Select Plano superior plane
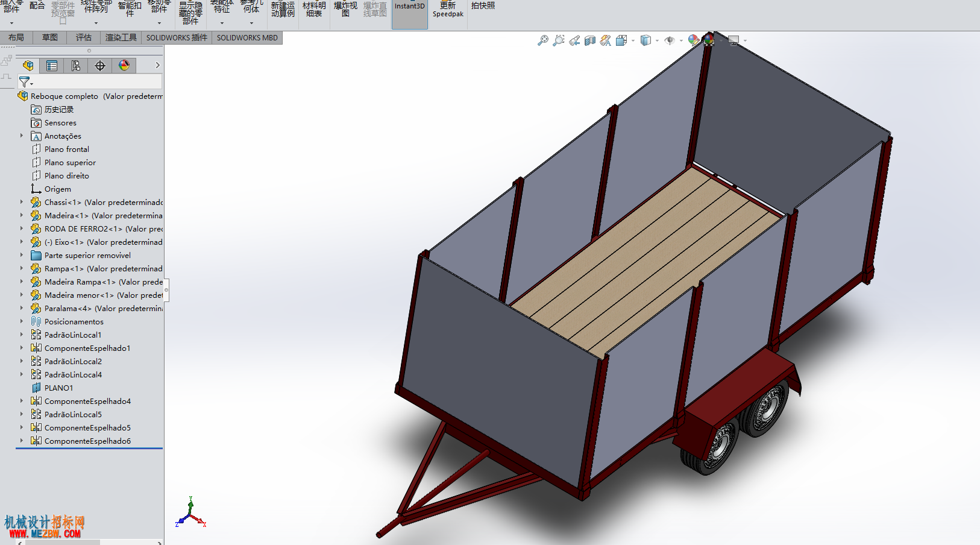980x545 pixels. (x=70, y=162)
